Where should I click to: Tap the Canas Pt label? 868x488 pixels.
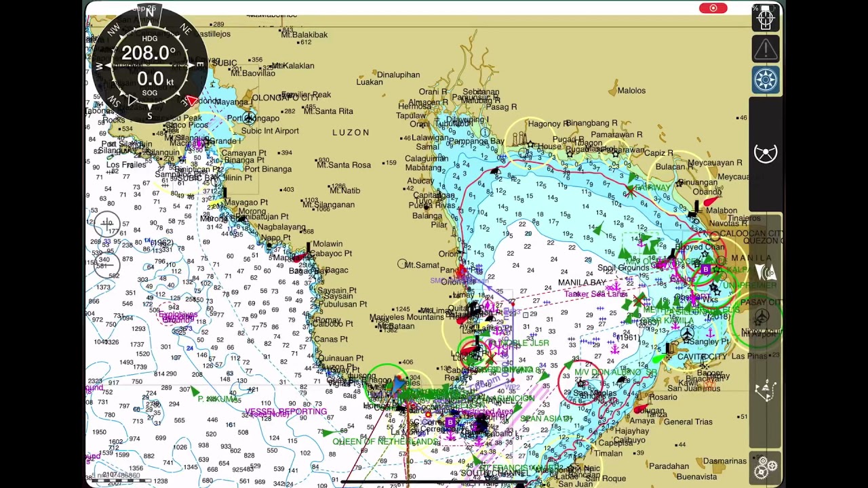pos(330,340)
